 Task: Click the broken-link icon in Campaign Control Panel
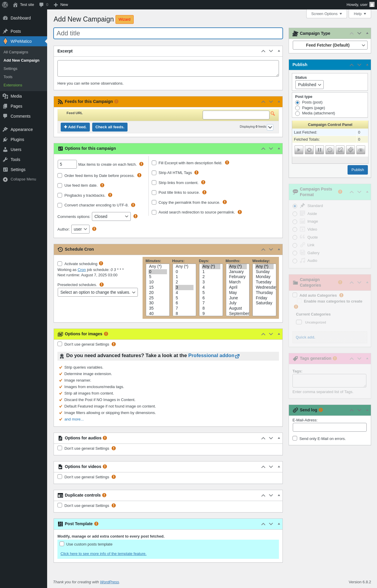coord(340,150)
